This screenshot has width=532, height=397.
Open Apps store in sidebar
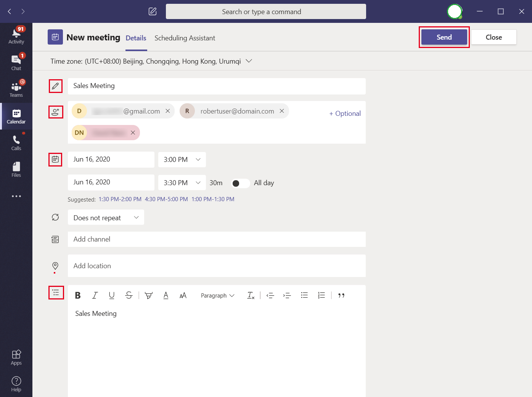16,357
